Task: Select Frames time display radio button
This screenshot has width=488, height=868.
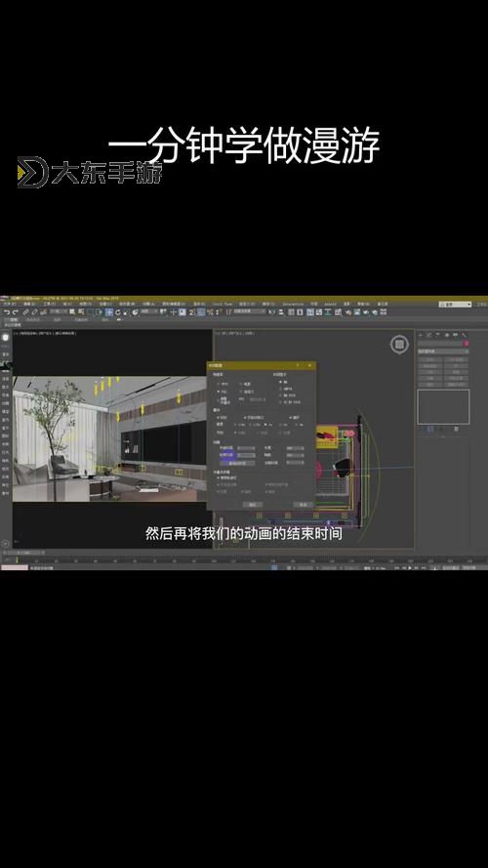Action: [x=280, y=382]
